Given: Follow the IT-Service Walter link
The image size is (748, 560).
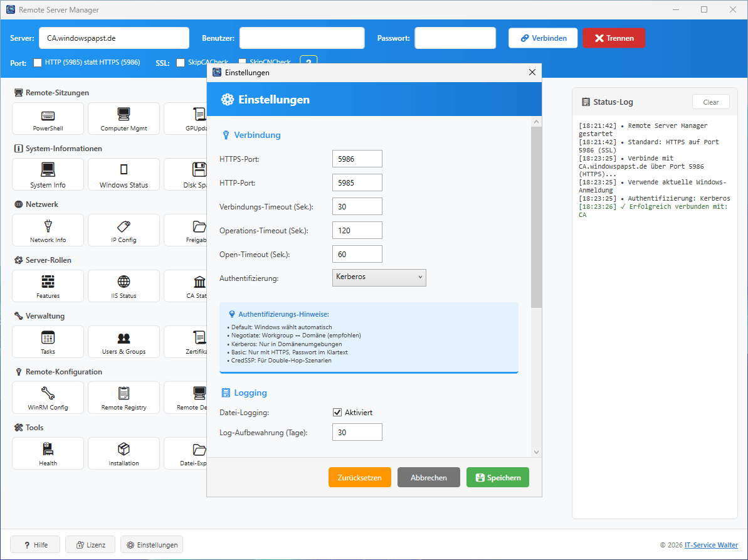Looking at the screenshot, I should click(x=711, y=545).
